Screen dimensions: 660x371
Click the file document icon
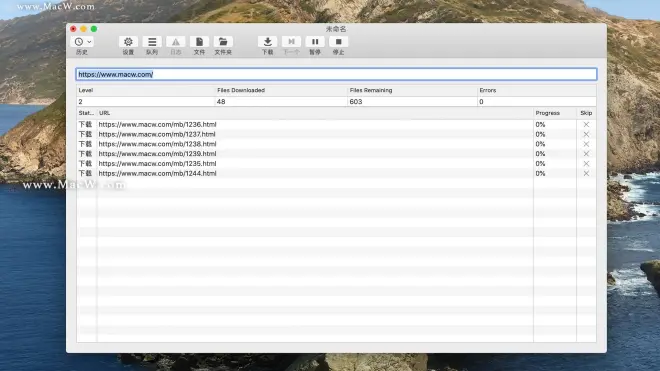click(x=199, y=42)
